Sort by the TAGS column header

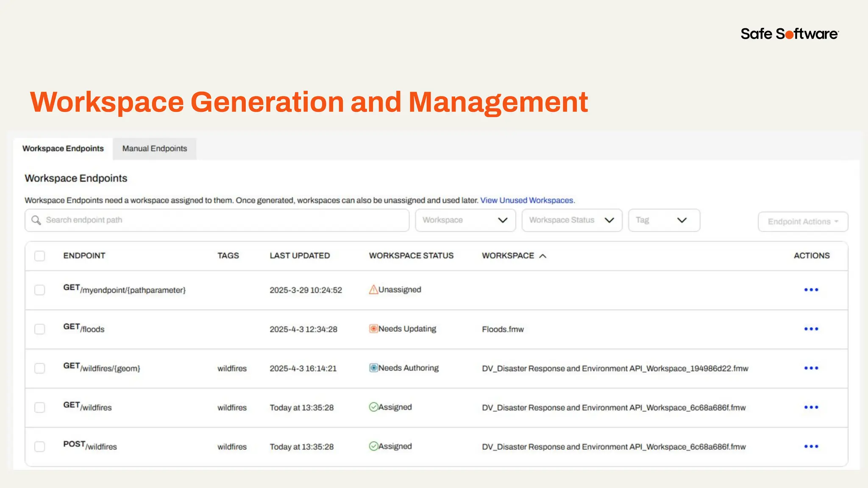point(228,256)
